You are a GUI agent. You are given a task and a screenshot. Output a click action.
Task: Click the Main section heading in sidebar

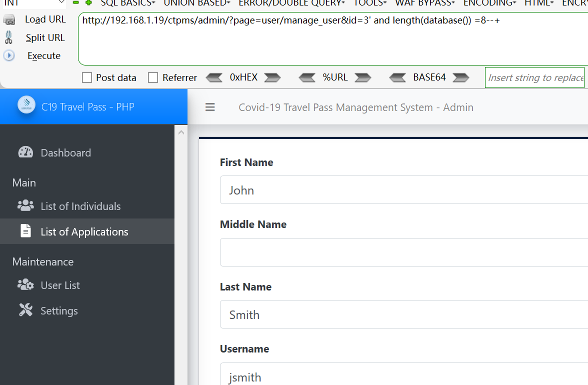24,183
